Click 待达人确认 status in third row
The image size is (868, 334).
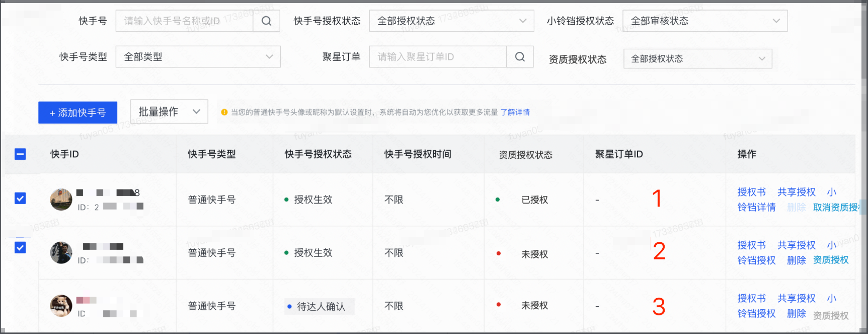click(x=320, y=306)
